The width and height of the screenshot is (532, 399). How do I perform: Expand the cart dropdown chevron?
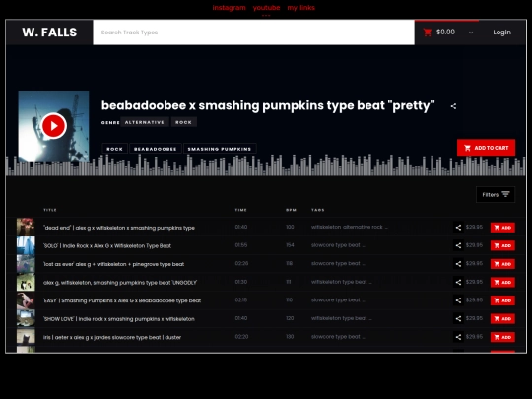pyautogui.click(x=471, y=33)
